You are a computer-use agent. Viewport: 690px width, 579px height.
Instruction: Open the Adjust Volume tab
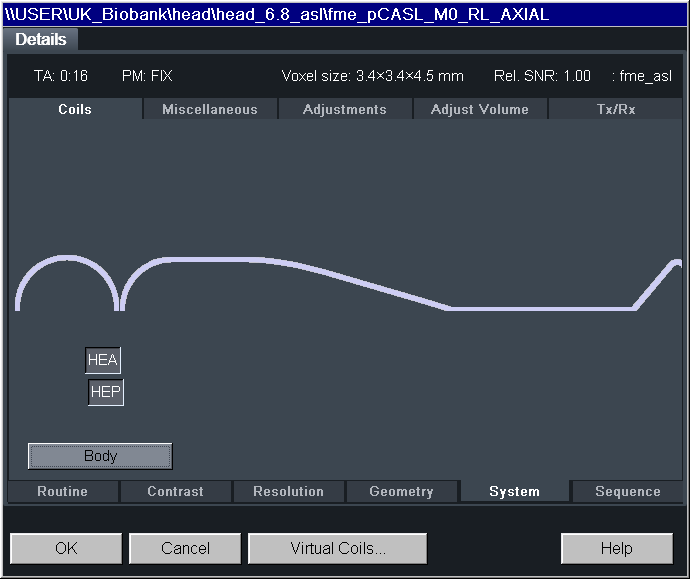(480, 109)
